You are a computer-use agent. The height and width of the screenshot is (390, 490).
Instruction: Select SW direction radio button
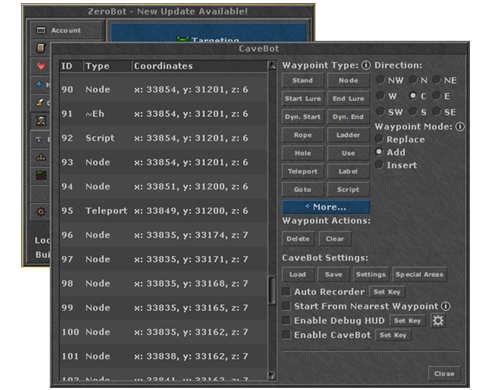coord(380,112)
